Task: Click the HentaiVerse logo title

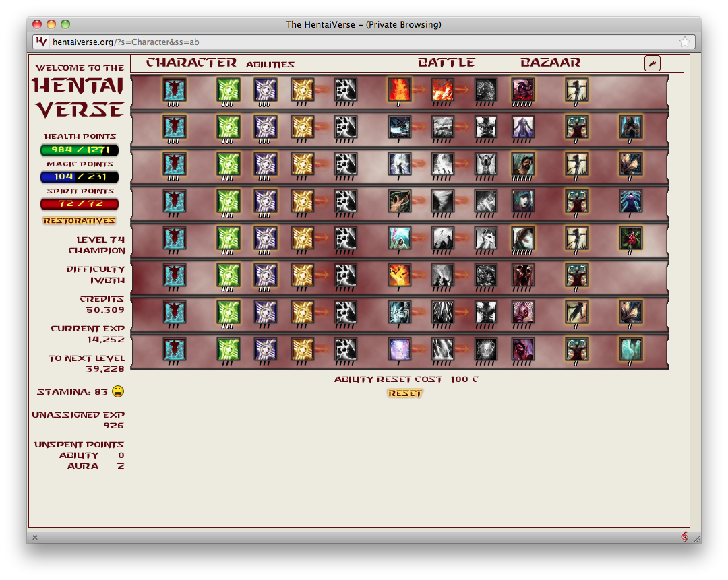Action: click(x=79, y=97)
